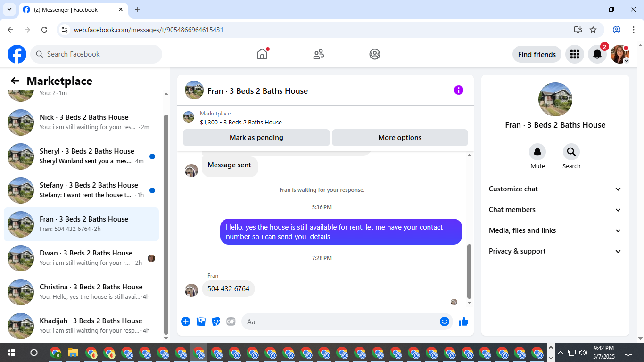This screenshot has width=644, height=362.
Task: Click the chat message list scrollbar
Action: tap(469, 271)
